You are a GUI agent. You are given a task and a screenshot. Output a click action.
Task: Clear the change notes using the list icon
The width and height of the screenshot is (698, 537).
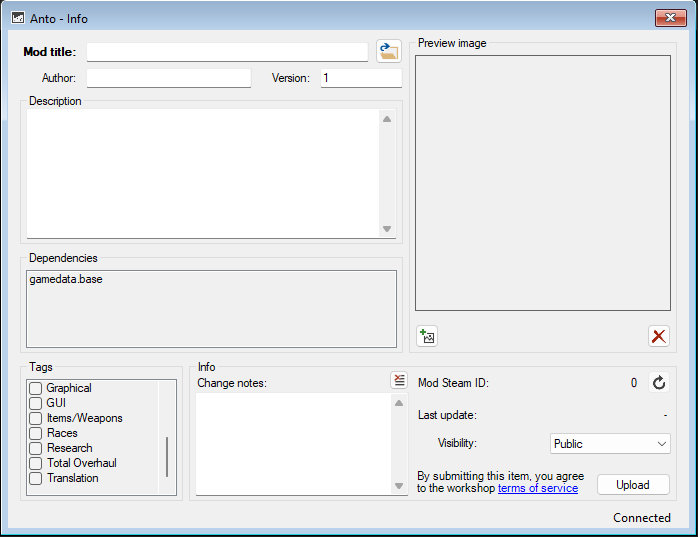point(399,380)
